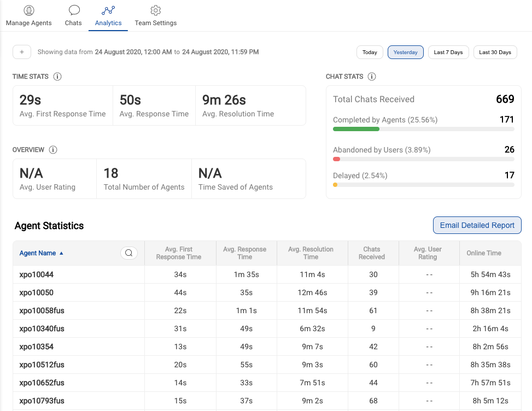Screen dimensions: 532x411
Task: Select the Analytics graph icon
Action: 108,9
